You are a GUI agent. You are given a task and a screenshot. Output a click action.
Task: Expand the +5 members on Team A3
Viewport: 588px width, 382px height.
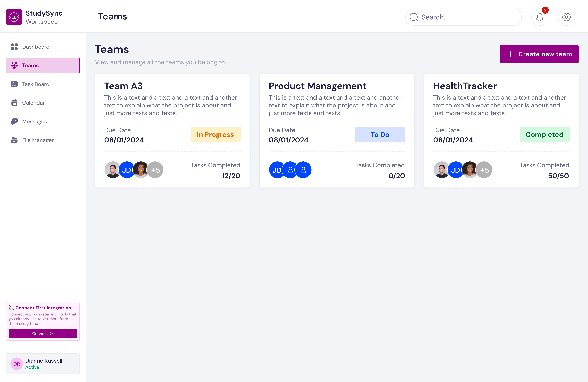click(155, 170)
